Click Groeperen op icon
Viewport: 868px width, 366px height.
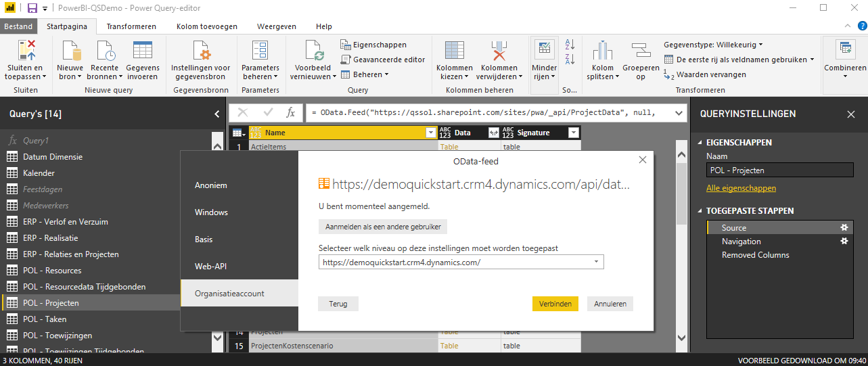point(641,51)
